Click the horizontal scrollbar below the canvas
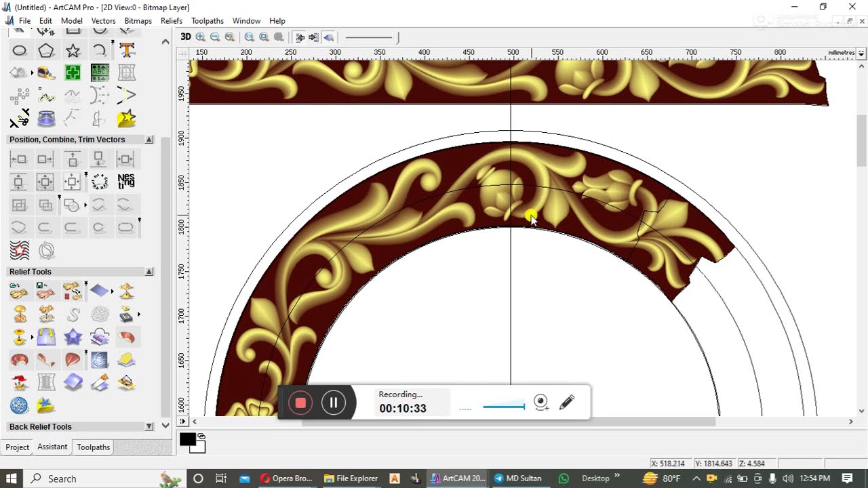The height and width of the screenshot is (488, 868). point(508,422)
